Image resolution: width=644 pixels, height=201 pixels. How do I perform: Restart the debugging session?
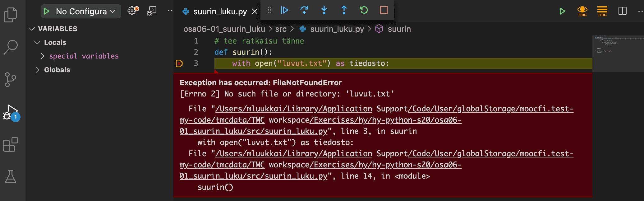tap(364, 10)
